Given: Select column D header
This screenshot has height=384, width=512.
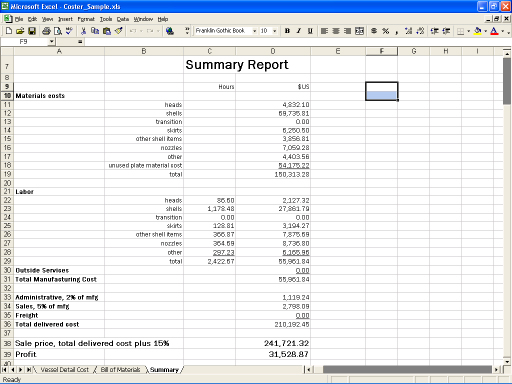Looking at the screenshot, I should tap(273, 51).
